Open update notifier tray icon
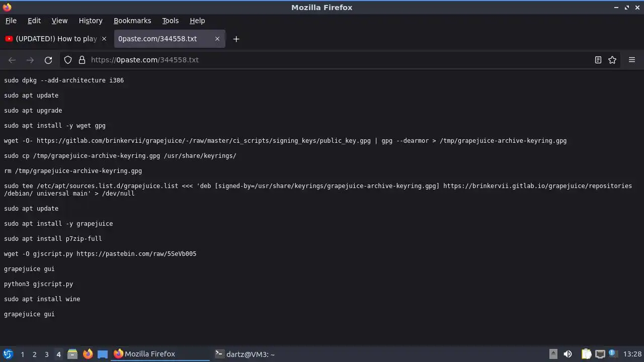 pos(612,353)
